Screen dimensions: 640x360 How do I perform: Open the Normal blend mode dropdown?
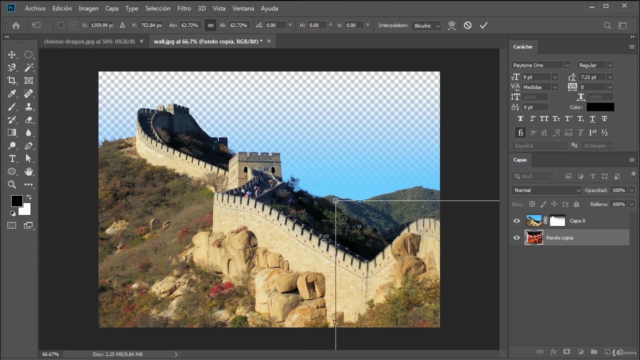click(546, 190)
